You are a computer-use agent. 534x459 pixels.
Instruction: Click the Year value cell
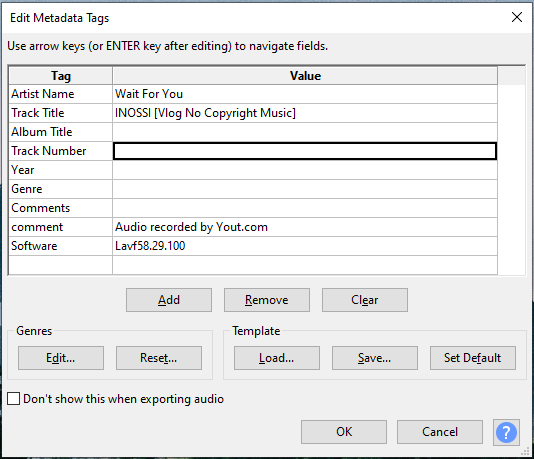point(305,170)
